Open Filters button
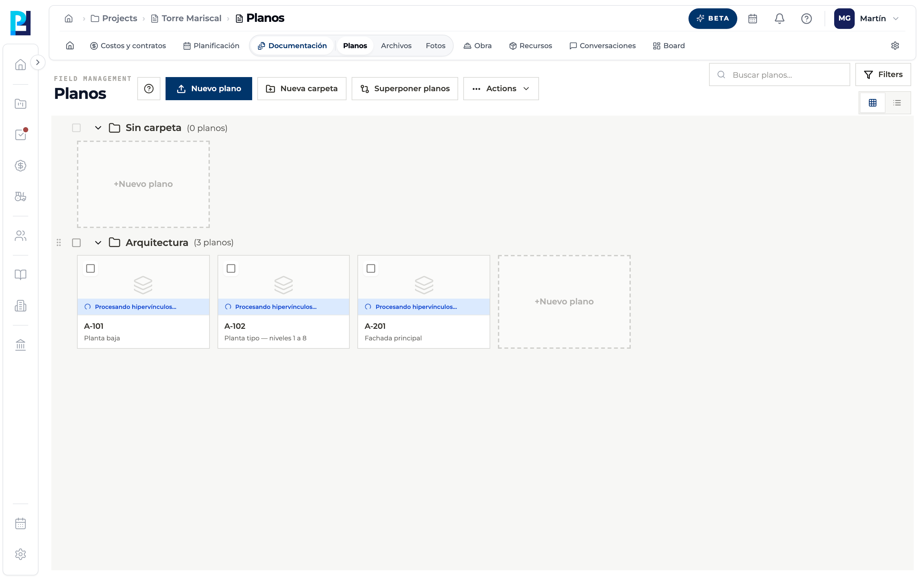The image size is (924, 578). tap(883, 74)
